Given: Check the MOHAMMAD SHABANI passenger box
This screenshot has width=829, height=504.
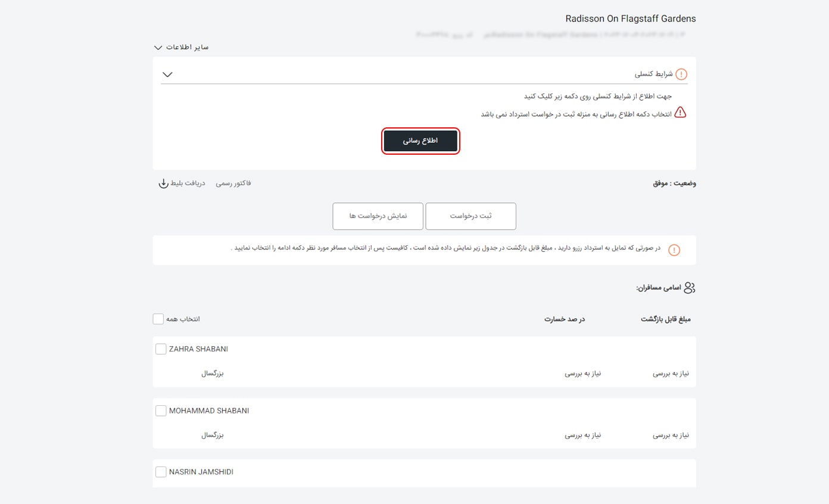Looking at the screenshot, I should tap(161, 411).
